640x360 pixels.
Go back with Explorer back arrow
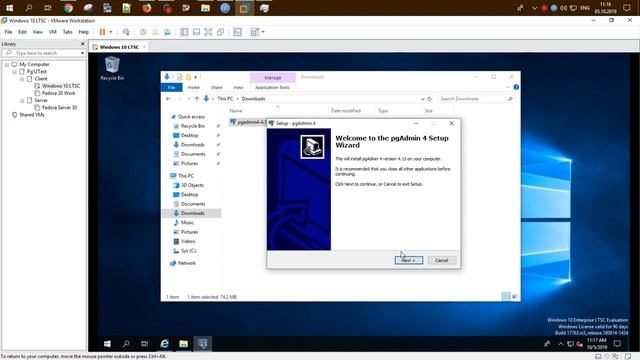[169, 99]
